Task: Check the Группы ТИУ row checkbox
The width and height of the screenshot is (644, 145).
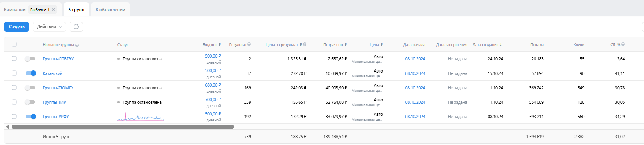Action: tap(14, 102)
